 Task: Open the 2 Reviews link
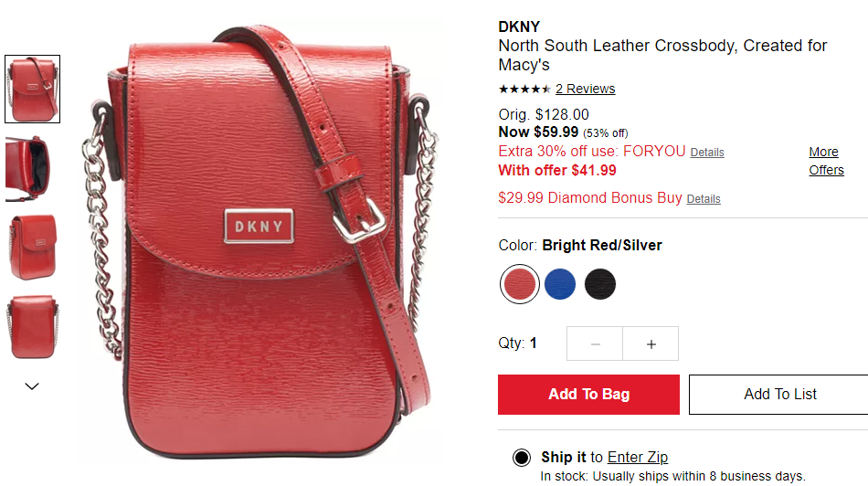click(585, 90)
